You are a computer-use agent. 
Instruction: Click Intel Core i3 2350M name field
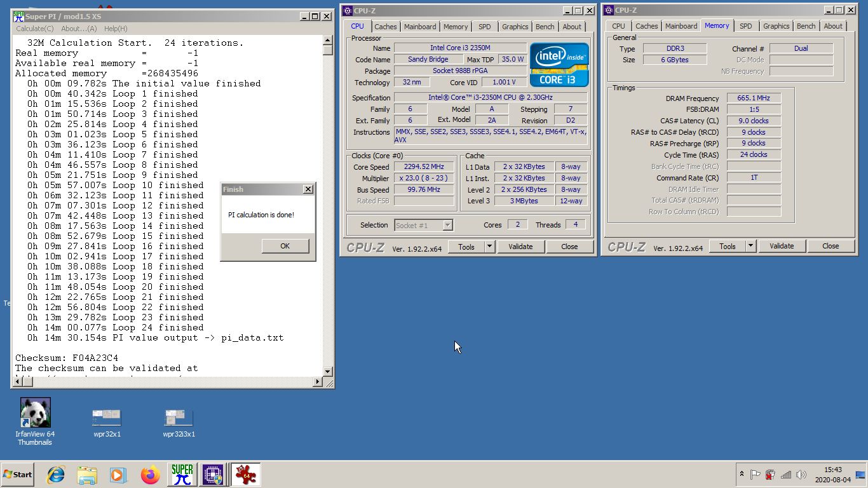[460, 48]
